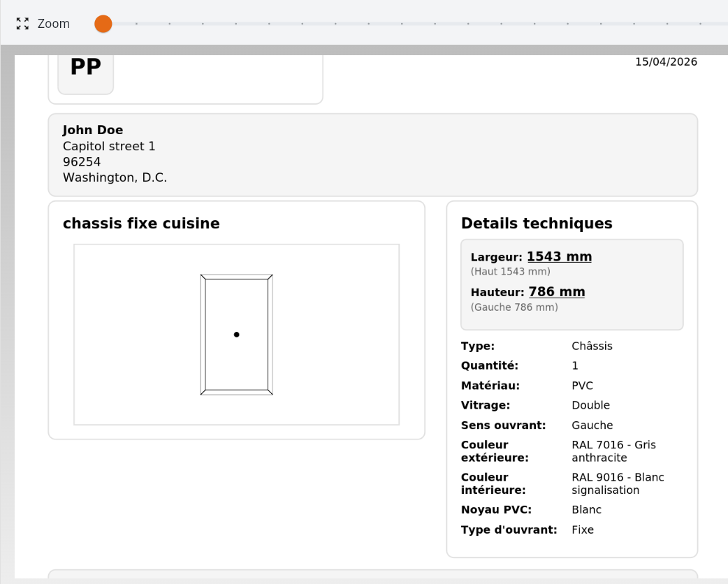Click the Zoom expand icon
Image resolution: width=728 pixels, height=584 pixels.
21,23
